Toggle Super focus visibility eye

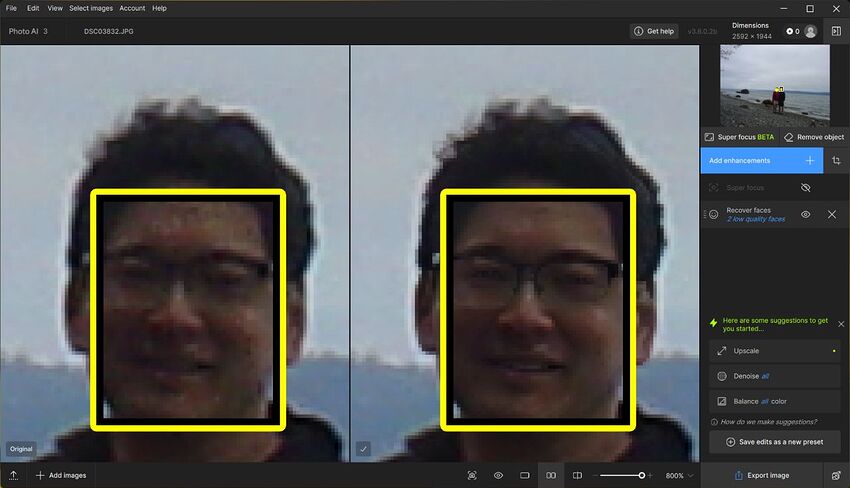click(805, 187)
